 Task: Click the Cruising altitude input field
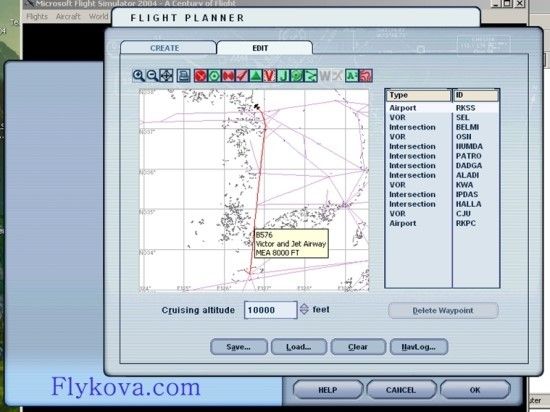(270, 310)
